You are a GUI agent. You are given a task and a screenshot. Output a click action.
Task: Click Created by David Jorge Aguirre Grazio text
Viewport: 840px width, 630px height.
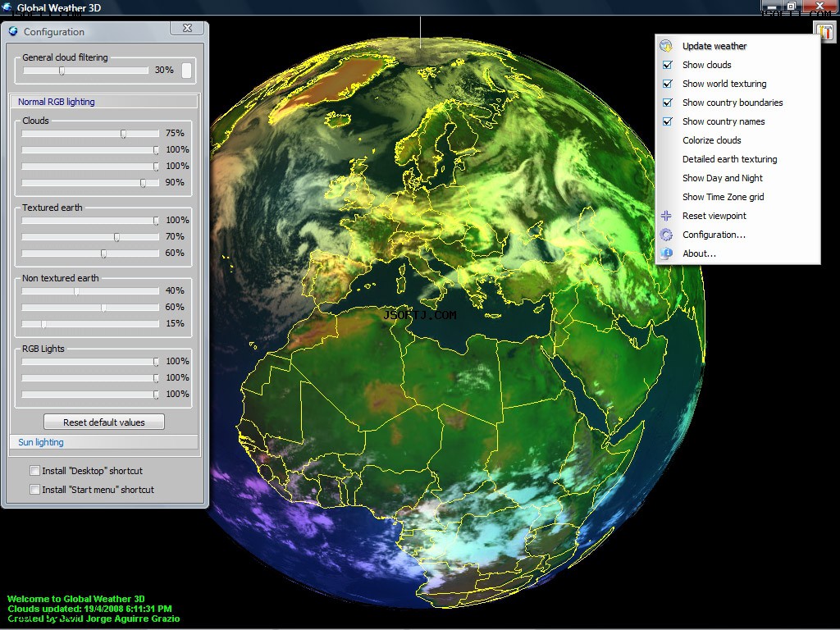[x=94, y=619]
